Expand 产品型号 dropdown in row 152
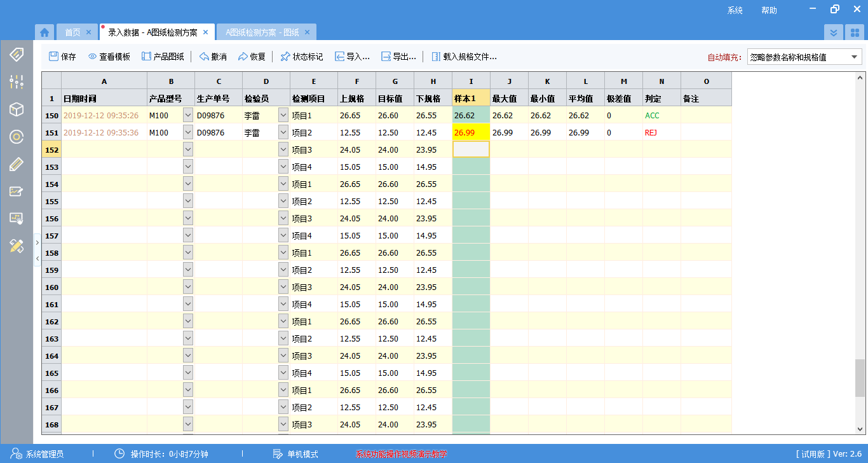 (x=187, y=149)
